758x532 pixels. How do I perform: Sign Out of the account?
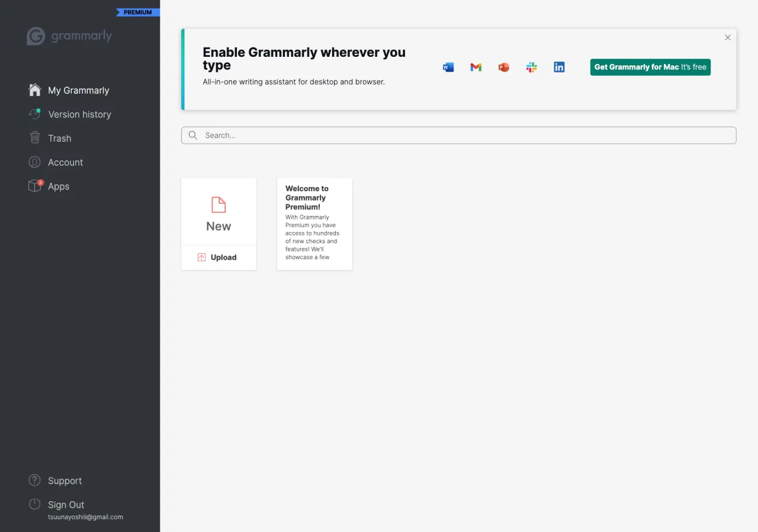[66, 505]
